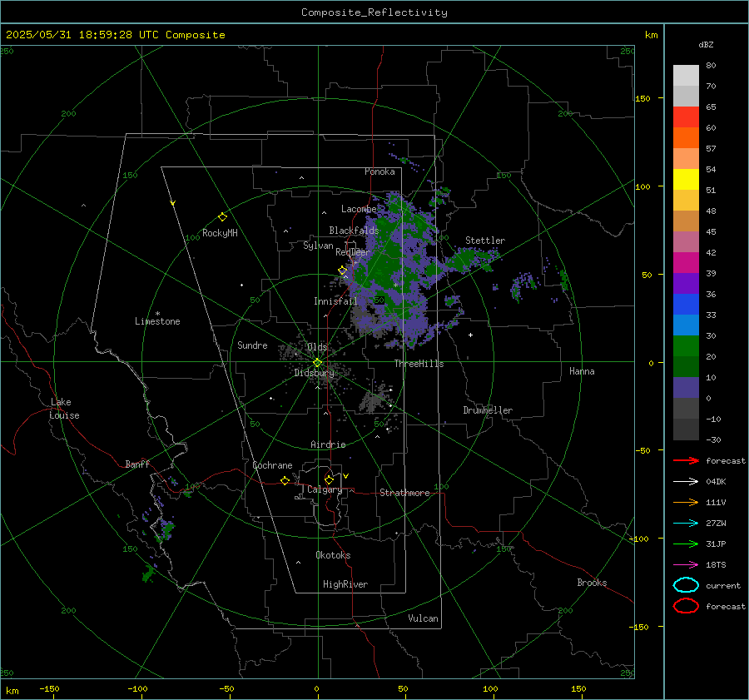Select the bright green 20-30 dBZ swatch
The width and height of the screenshot is (749, 700).
(686, 346)
